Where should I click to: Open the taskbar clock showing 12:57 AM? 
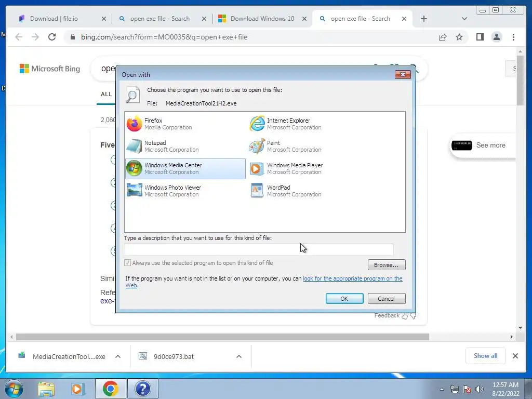coord(506,389)
